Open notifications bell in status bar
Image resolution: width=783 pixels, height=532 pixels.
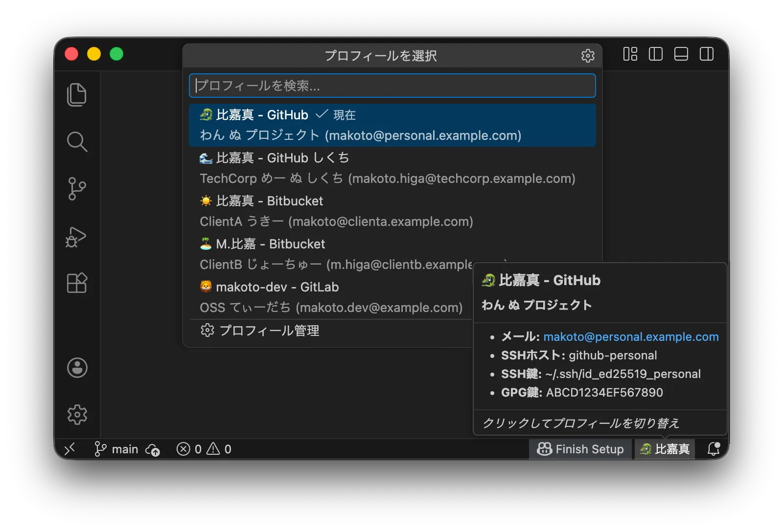tap(714, 449)
